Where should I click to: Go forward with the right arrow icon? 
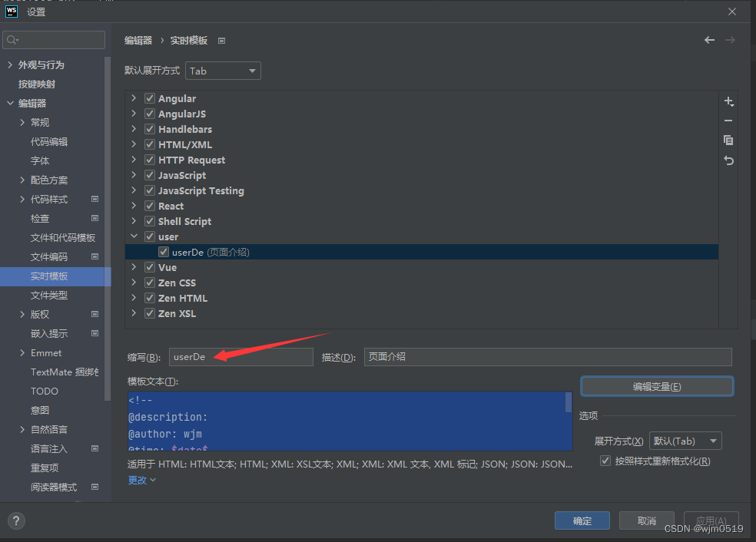pyautogui.click(x=730, y=40)
